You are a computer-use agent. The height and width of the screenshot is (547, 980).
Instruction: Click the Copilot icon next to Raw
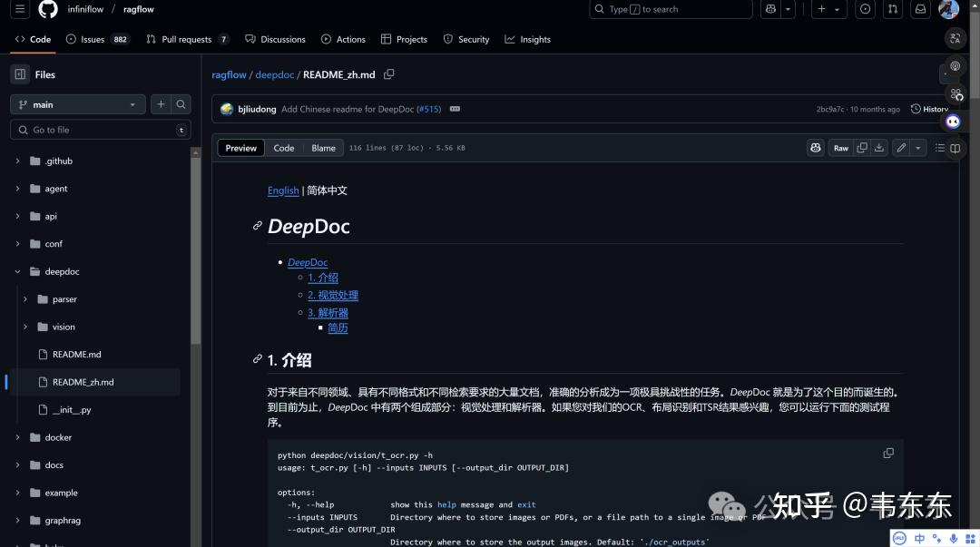816,148
